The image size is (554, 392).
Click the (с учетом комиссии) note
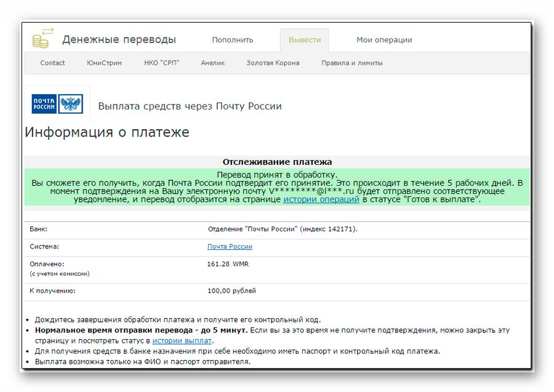(60, 274)
